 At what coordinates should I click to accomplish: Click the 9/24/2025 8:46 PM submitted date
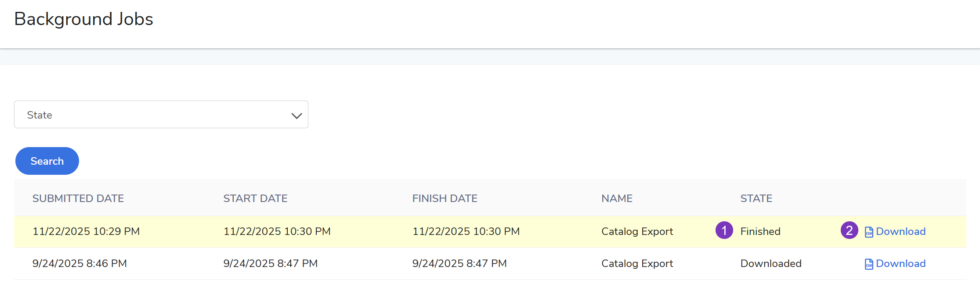click(80, 263)
